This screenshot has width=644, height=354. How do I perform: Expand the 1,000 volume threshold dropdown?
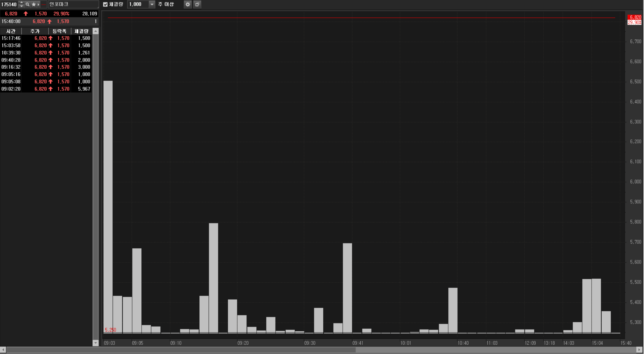(x=152, y=4)
